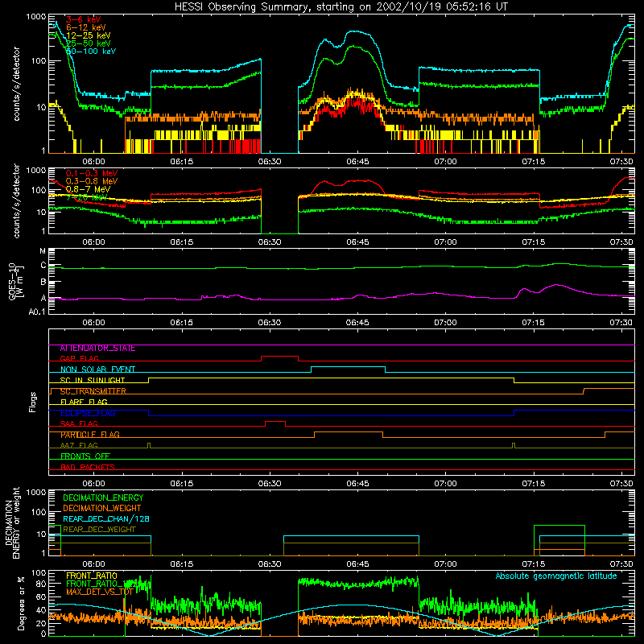
Task: Select the ECLIPSE_FLAG label
Action: coord(88,413)
